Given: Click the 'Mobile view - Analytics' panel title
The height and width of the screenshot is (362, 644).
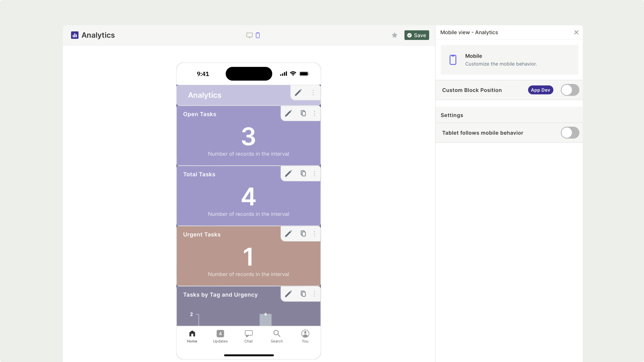Looking at the screenshot, I should (x=469, y=32).
